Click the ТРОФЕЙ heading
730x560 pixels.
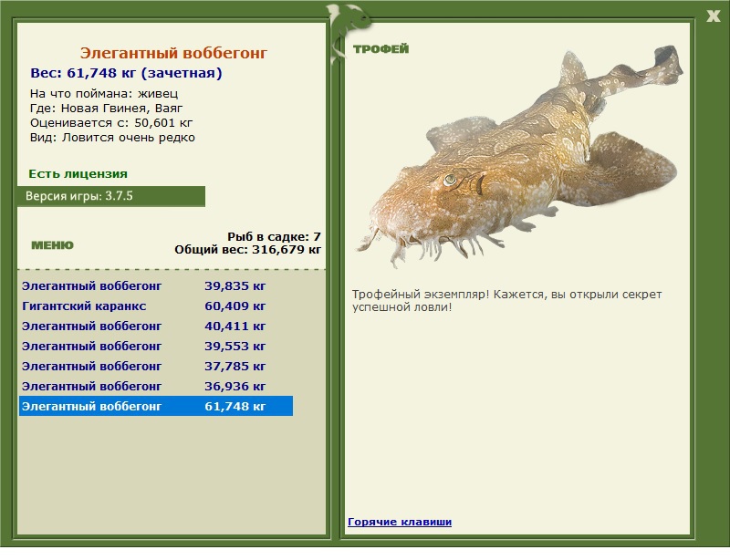click(x=381, y=49)
